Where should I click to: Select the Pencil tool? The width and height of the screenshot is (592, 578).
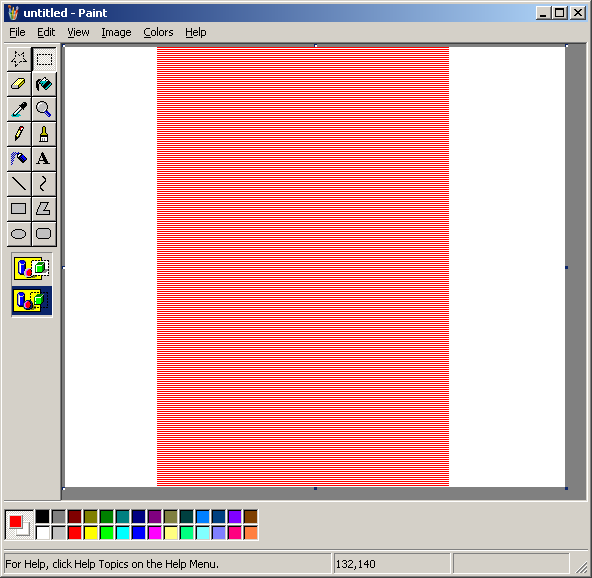(19, 134)
